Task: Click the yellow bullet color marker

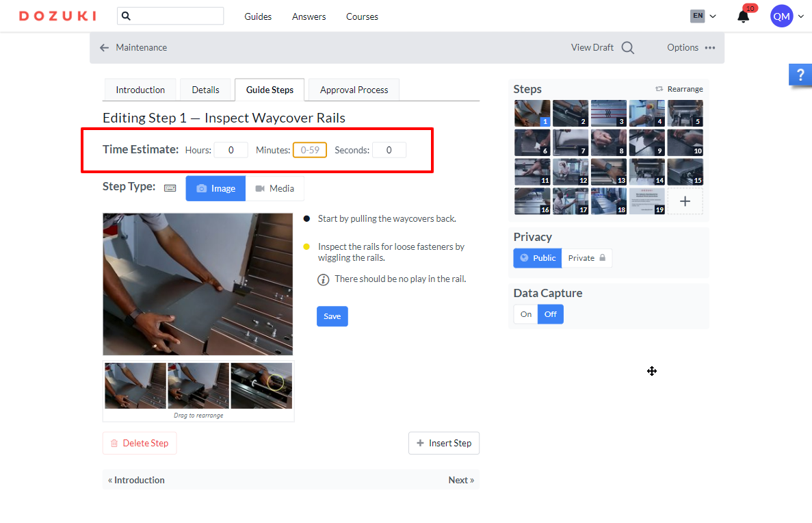Action: [306, 246]
